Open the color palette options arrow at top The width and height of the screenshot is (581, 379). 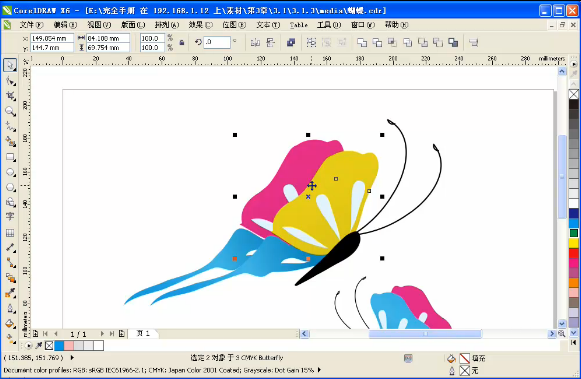pyautogui.click(x=574, y=64)
